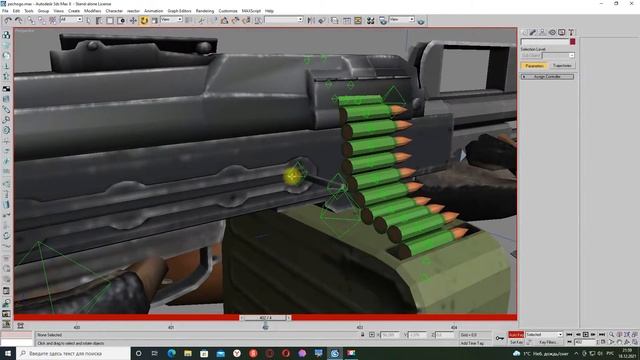
Task: Open the Render Scene teapot dialog icon
Action: pos(383,20)
